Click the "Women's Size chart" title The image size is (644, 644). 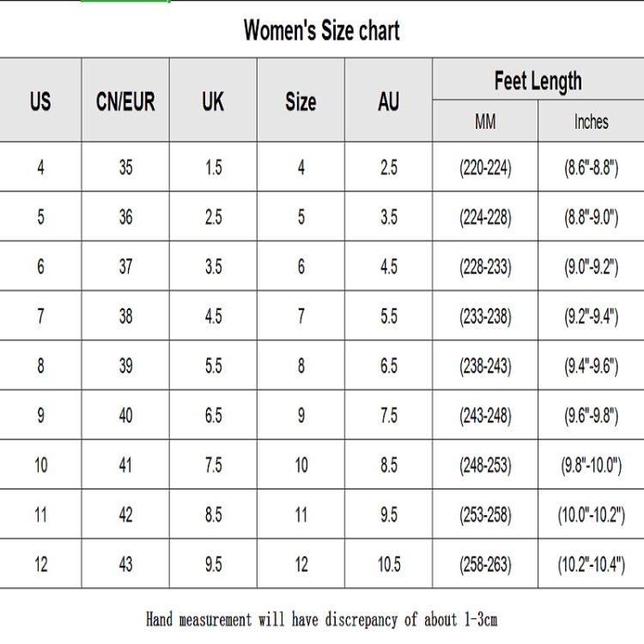point(322,31)
